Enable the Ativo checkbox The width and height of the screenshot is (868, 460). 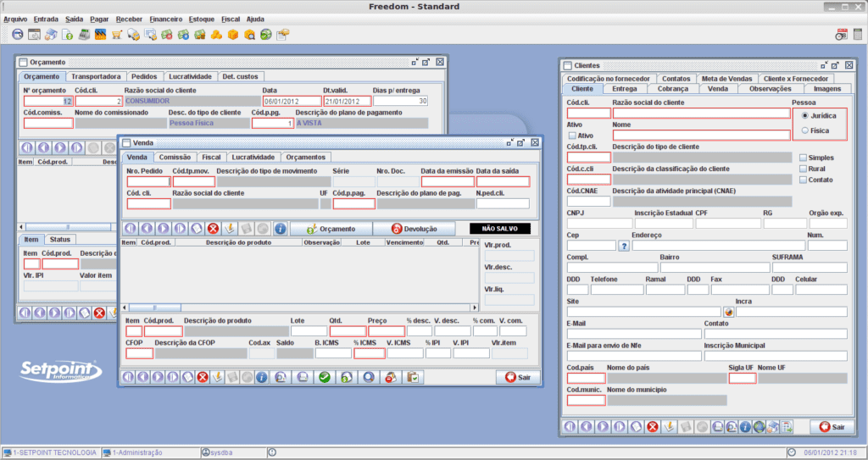(x=572, y=135)
